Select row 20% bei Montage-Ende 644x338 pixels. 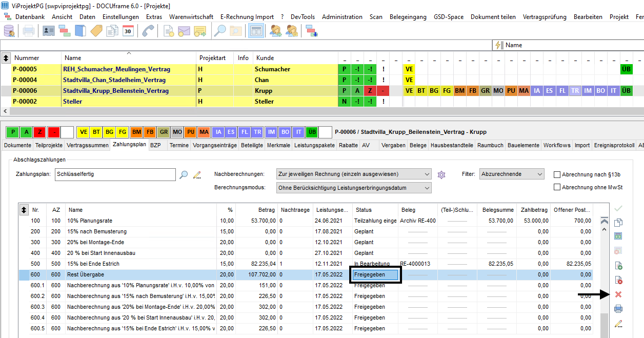coord(306,242)
